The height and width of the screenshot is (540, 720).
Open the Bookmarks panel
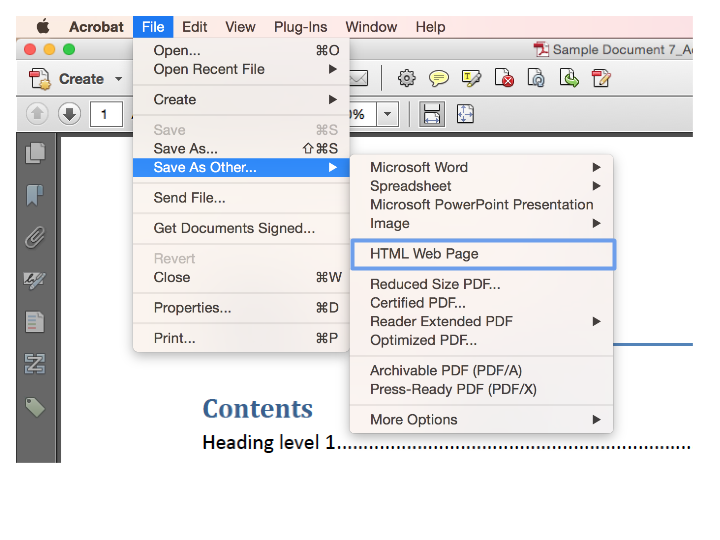(35, 195)
